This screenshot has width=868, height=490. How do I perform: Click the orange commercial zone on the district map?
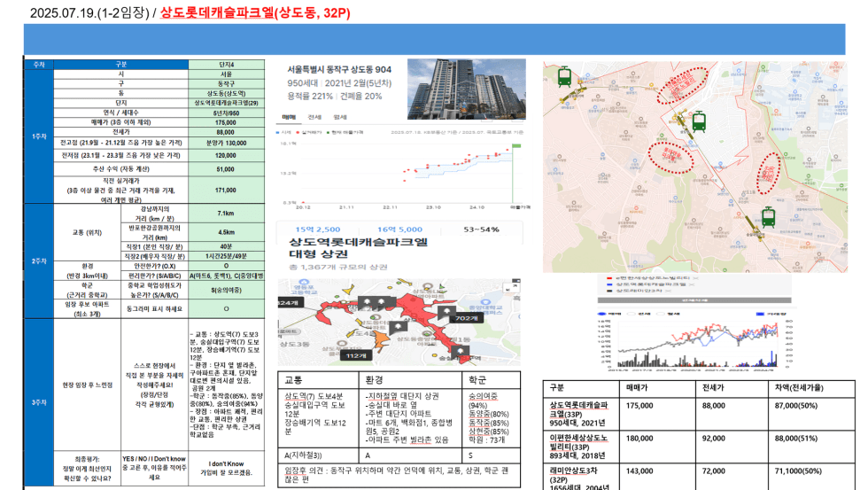380,338
